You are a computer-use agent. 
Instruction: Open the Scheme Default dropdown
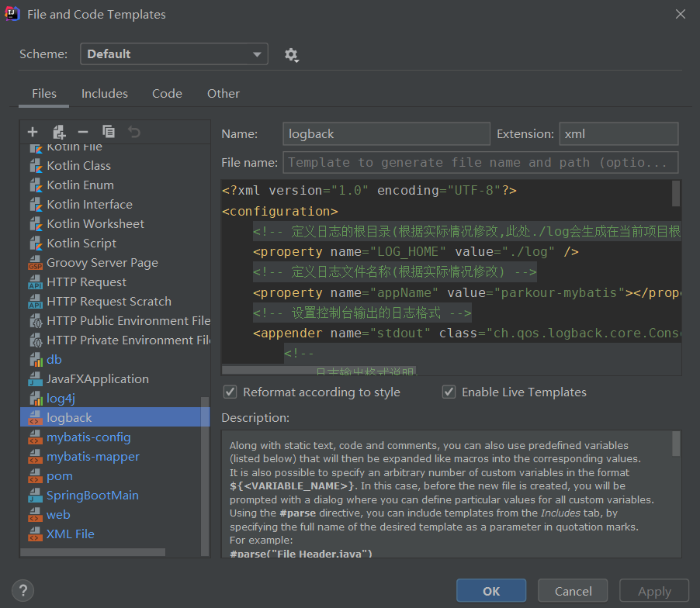174,54
